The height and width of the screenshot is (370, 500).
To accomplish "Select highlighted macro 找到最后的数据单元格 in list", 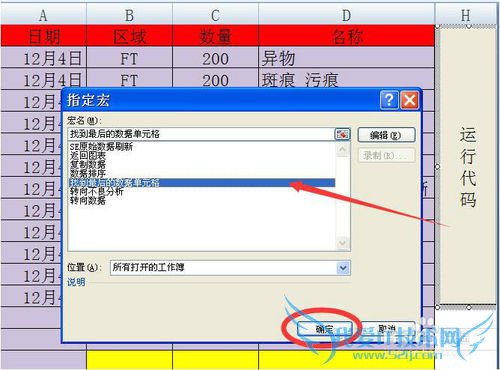I will 202,182.
